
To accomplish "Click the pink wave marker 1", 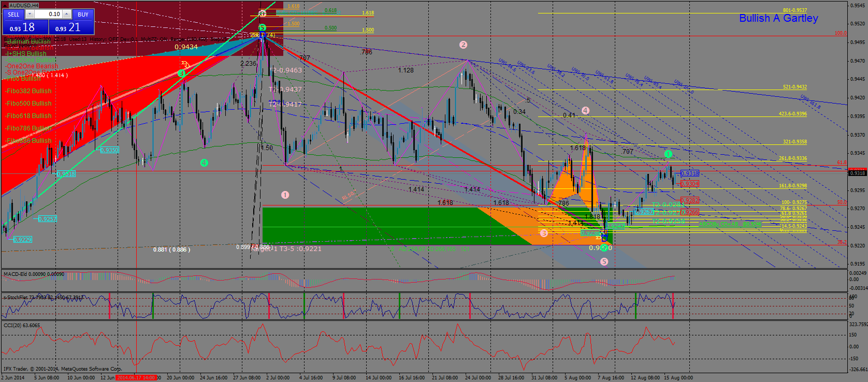I will (285, 195).
